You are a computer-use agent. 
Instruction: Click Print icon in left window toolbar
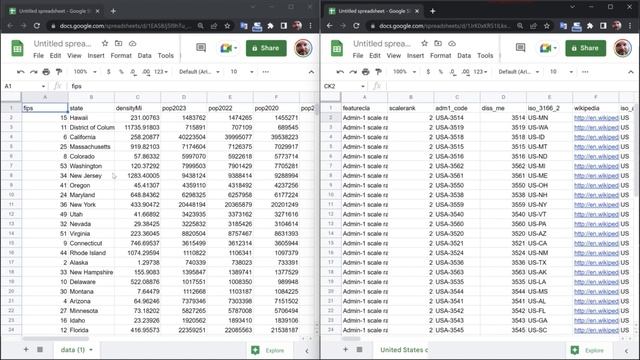[x=46, y=72]
